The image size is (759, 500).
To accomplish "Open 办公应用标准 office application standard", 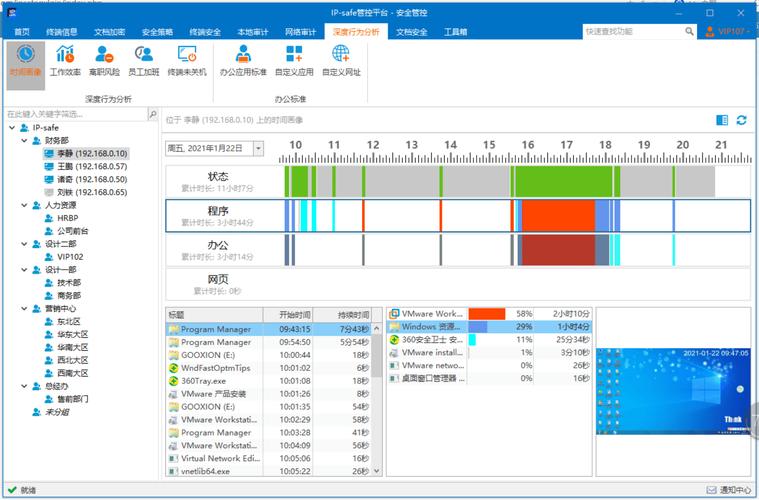I will 243,59.
